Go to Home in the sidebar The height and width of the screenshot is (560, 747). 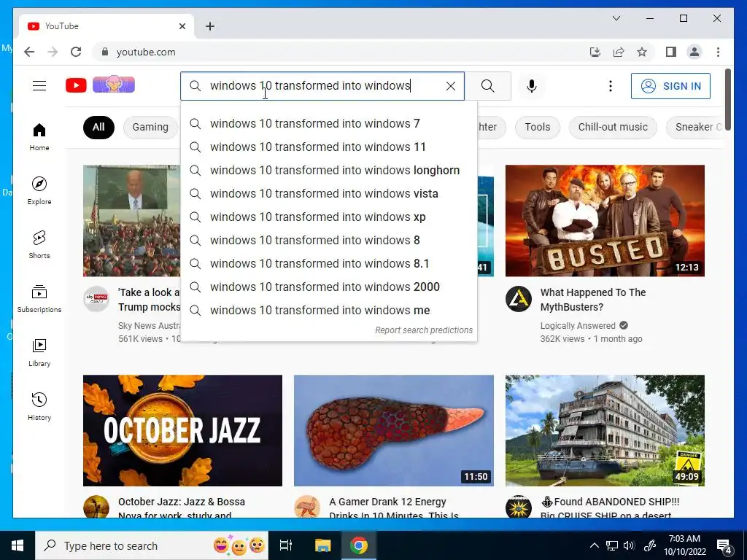[39, 137]
